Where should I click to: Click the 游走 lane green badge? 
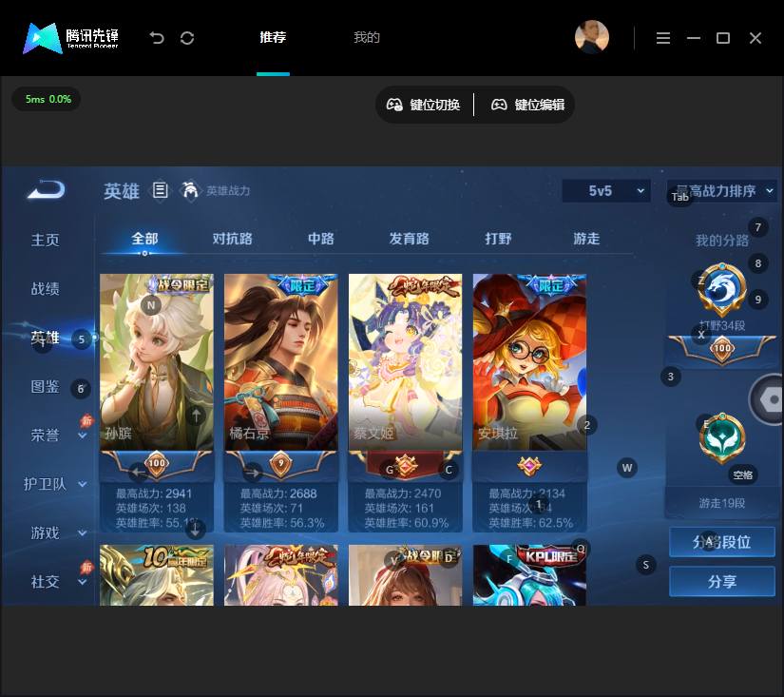(722, 438)
